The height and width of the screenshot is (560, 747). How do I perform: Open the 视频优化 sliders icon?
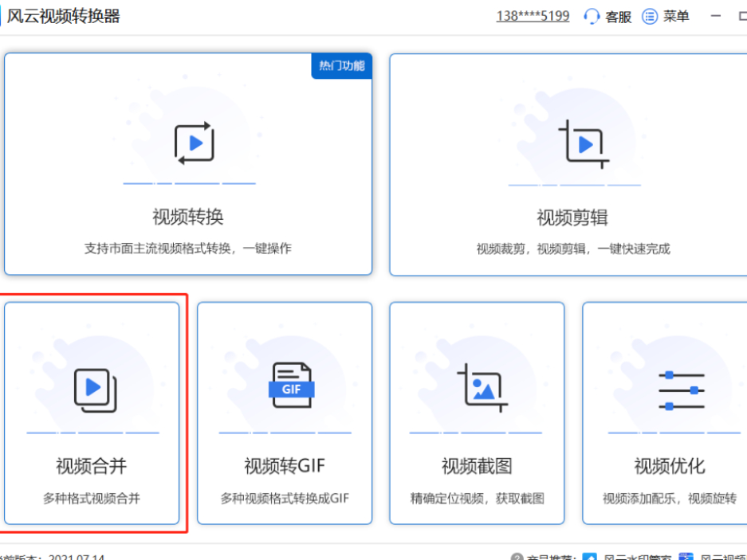pos(682,391)
